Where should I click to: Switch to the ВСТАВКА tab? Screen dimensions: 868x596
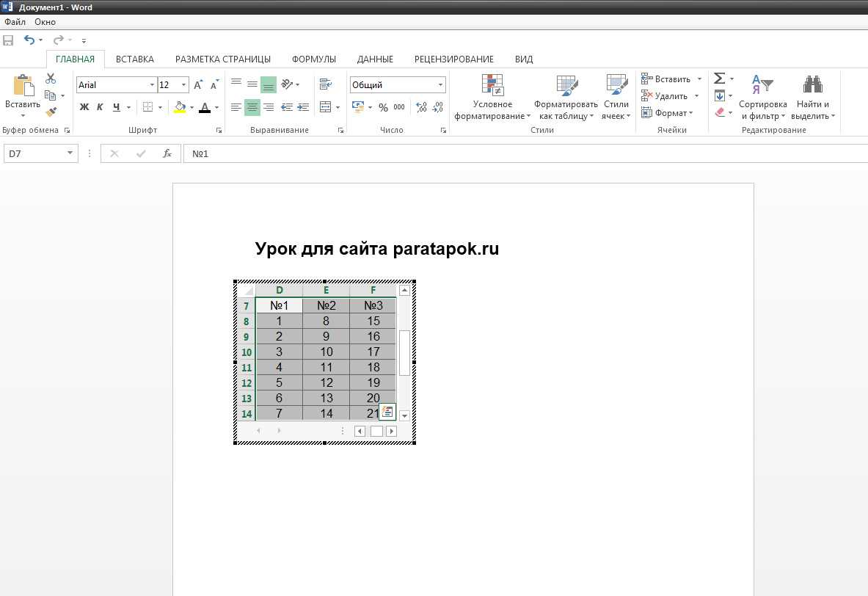(134, 59)
